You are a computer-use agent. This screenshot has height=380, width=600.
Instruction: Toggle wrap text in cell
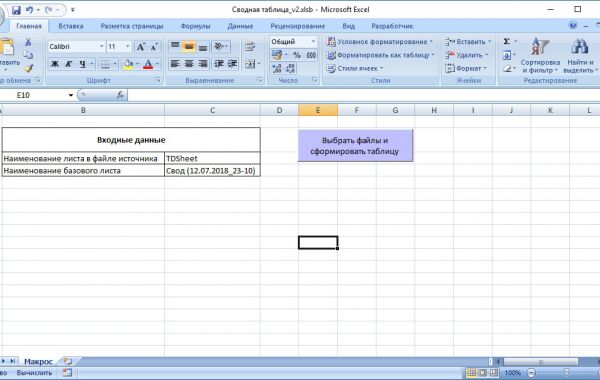[x=250, y=46]
